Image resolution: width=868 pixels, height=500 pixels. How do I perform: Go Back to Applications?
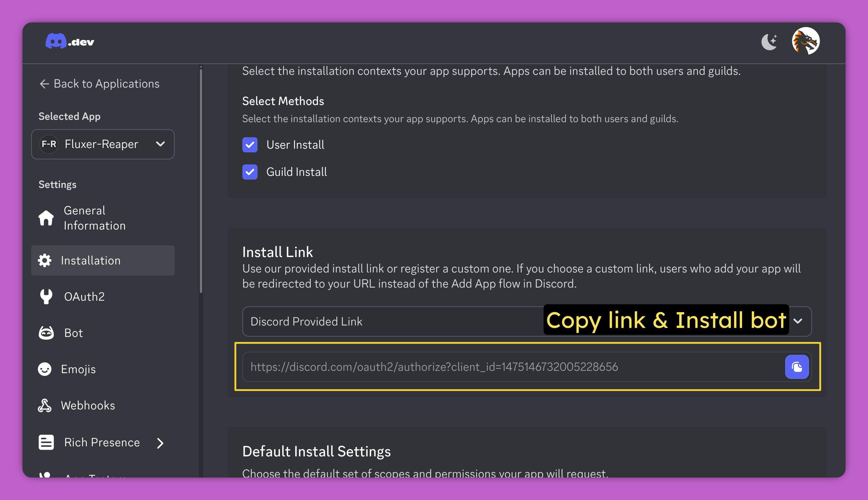(100, 84)
